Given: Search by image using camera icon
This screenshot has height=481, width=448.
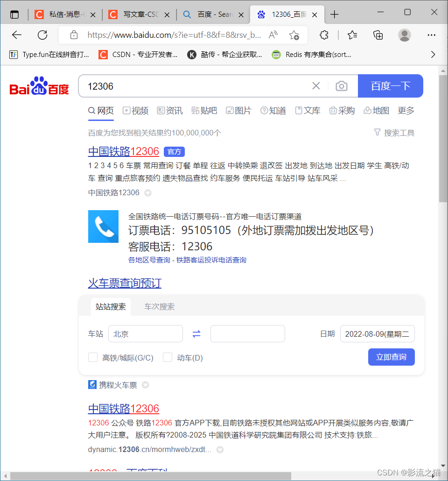Looking at the screenshot, I should pos(341,86).
